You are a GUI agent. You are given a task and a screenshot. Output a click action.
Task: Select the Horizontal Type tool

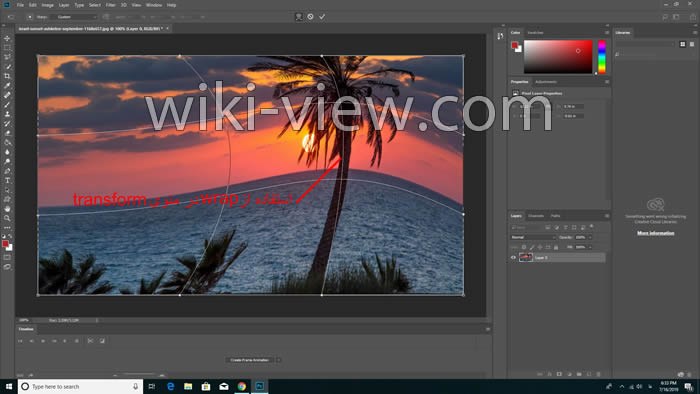[x=7, y=181]
